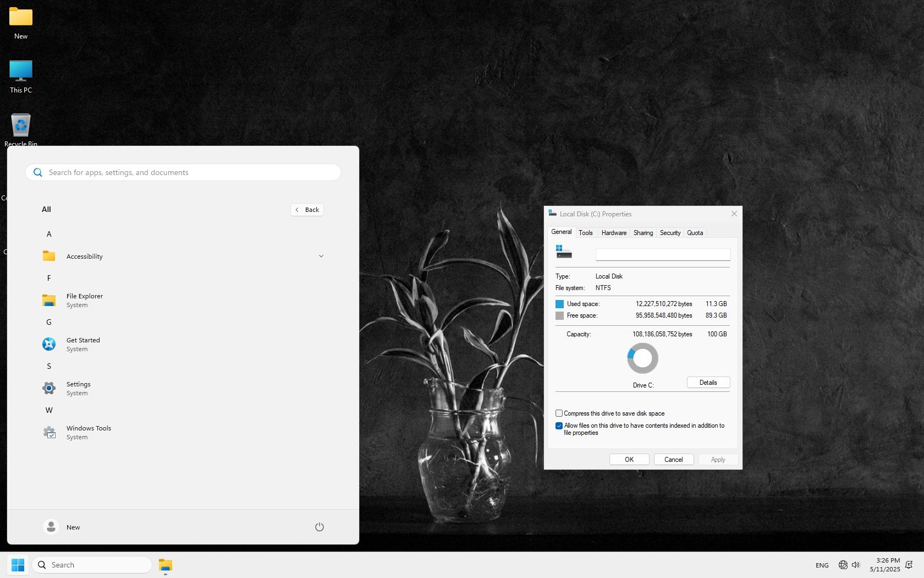Open File Explorer from the app list
Screen dimensions: 924x578
click(84, 300)
